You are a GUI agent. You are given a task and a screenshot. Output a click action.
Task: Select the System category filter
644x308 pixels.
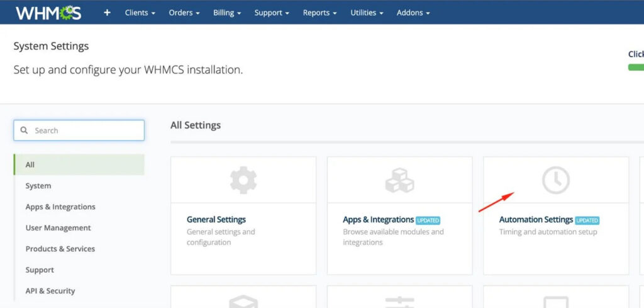point(38,186)
